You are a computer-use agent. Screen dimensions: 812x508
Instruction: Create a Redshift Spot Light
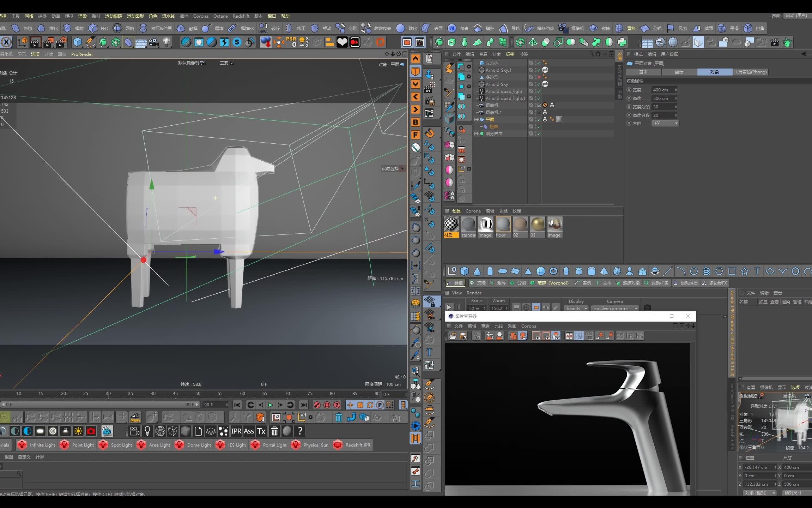tap(116, 445)
